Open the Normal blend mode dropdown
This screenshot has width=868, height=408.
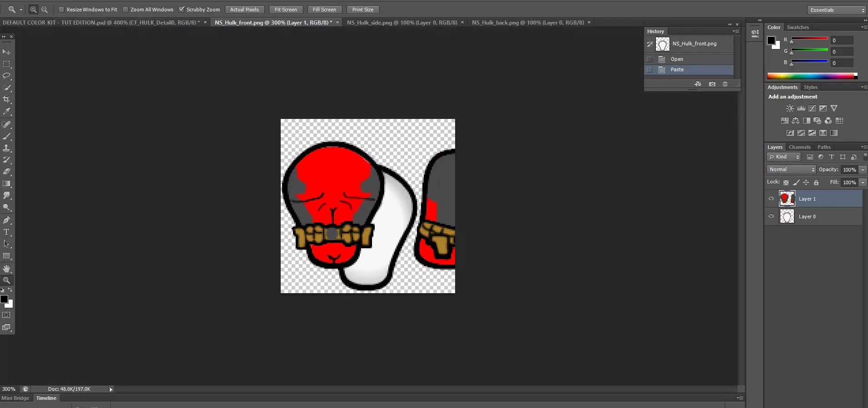point(792,169)
